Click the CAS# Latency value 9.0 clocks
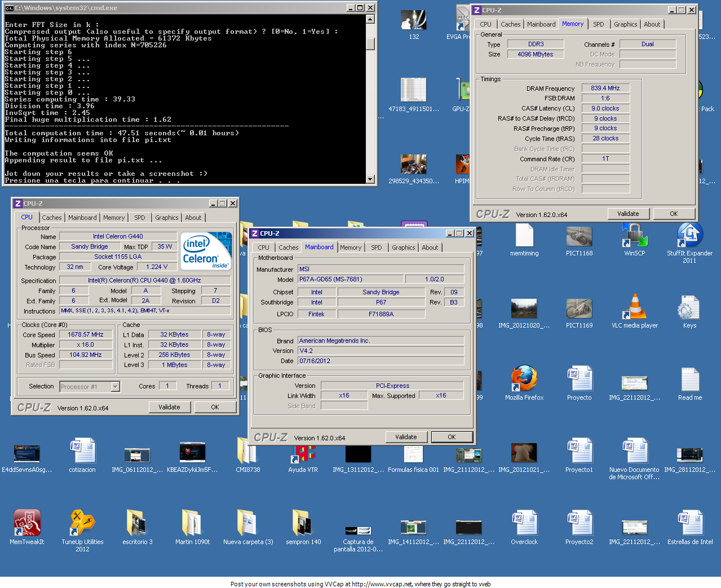Screen dimensions: 721x588 [x=605, y=108]
